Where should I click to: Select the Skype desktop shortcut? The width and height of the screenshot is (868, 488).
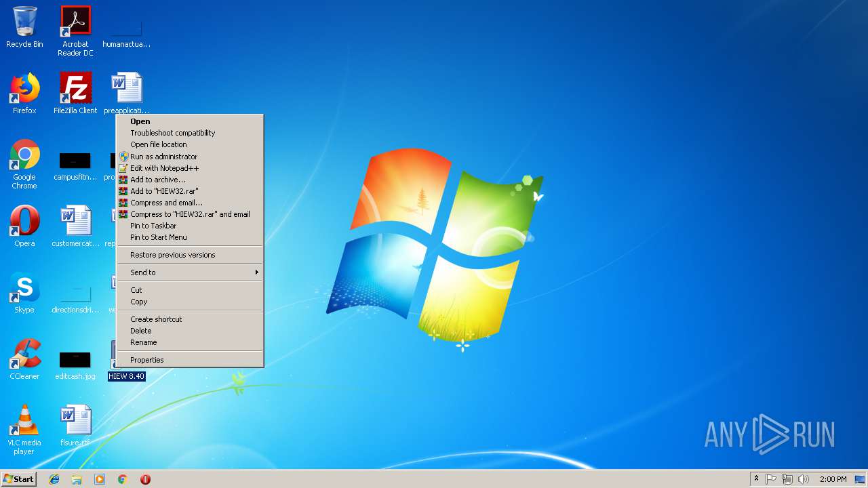pos(24,293)
